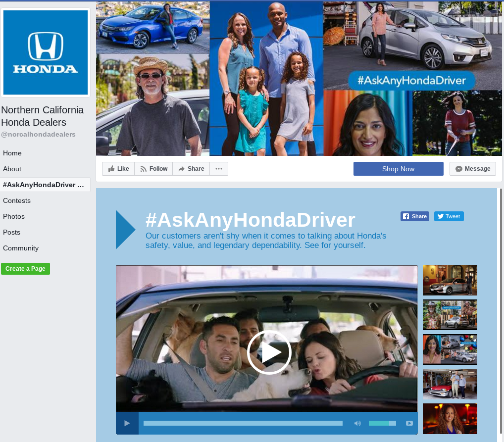Viewport: 504px width, 442px height.
Task: Mute the video using the speaker icon
Action: [x=357, y=423]
